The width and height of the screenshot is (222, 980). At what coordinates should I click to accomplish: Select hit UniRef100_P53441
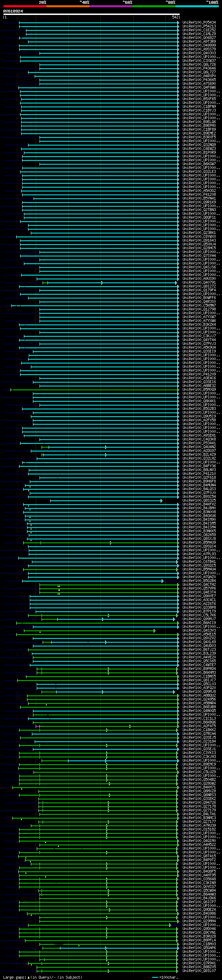(x=199, y=443)
